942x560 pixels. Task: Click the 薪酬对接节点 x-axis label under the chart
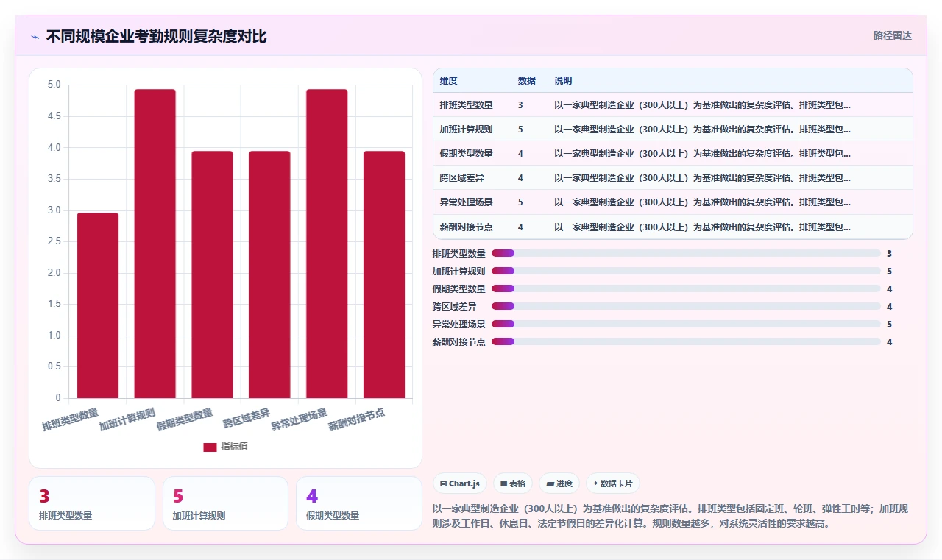[x=357, y=419]
